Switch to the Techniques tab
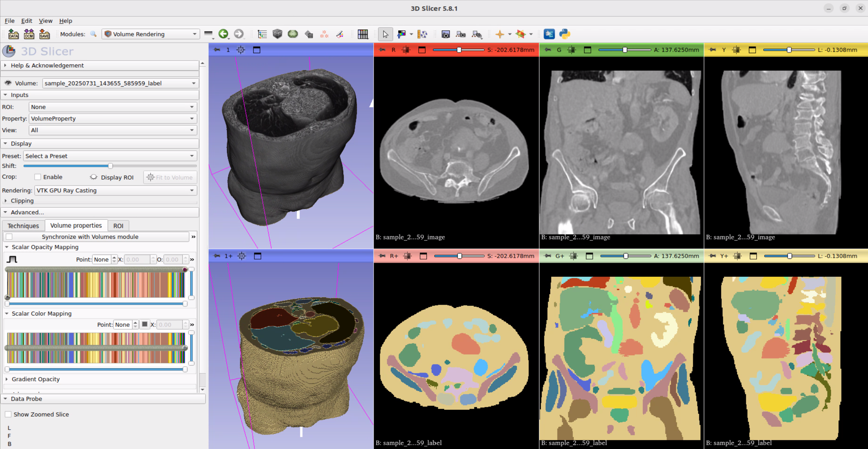The image size is (868, 449). pyautogui.click(x=23, y=225)
